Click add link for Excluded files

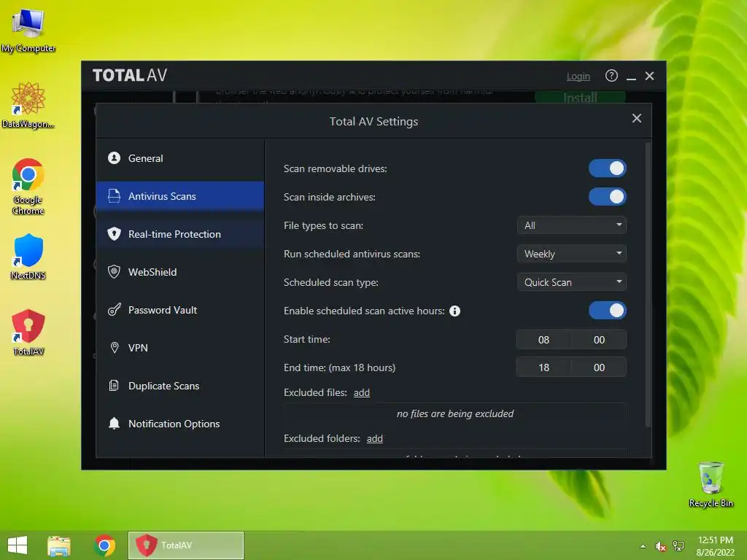click(x=362, y=393)
